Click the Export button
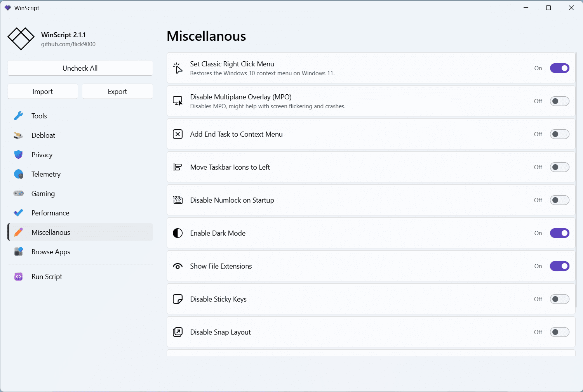This screenshot has height=392, width=583. click(x=117, y=92)
